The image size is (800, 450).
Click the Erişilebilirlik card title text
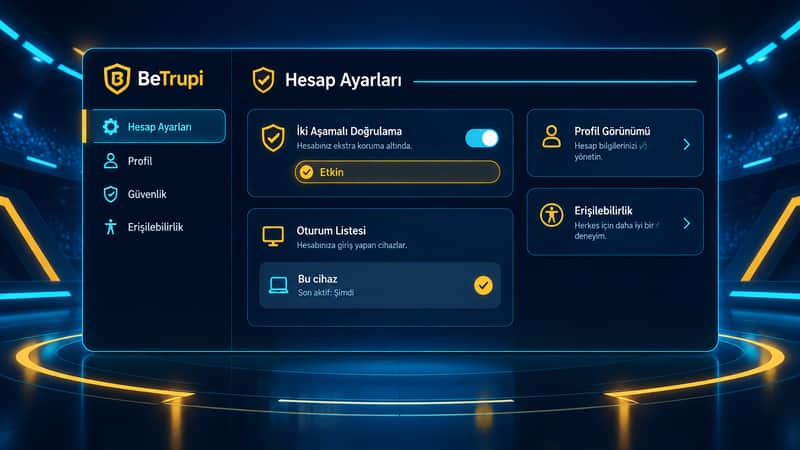603,211
